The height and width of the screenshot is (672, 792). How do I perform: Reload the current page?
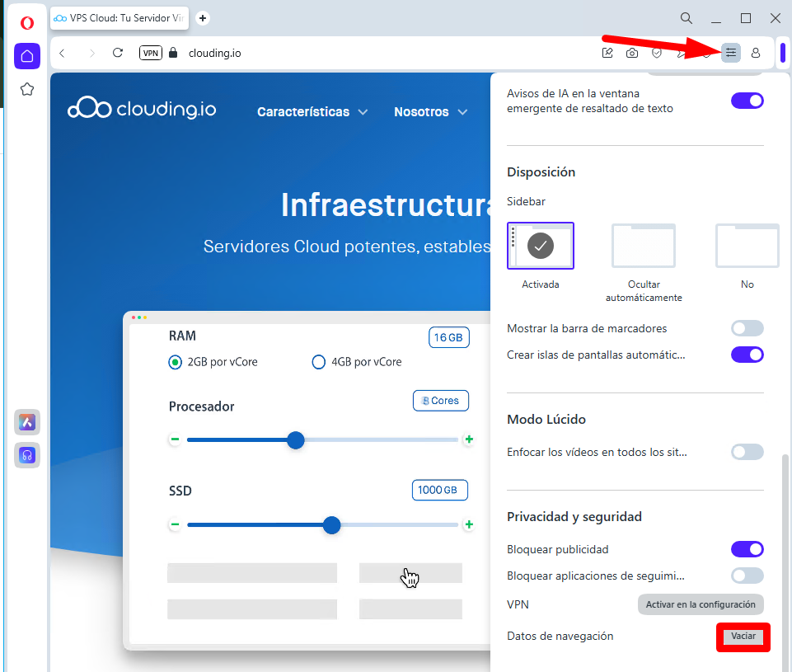(118, 53)
